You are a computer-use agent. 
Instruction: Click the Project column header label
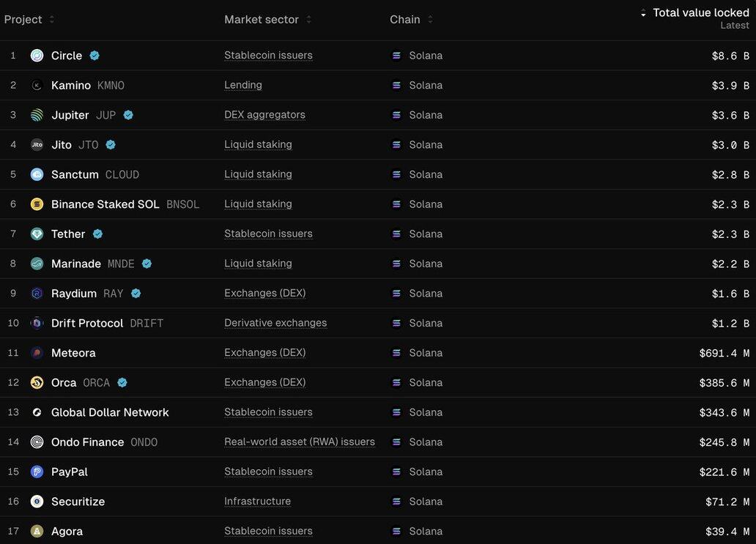pos(23,20)
